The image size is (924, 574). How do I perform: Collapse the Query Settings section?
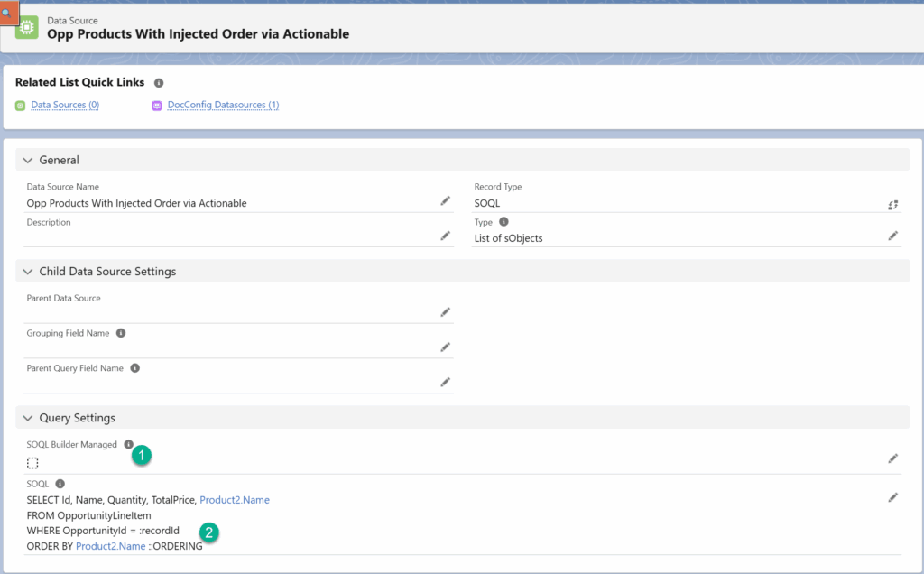point(28,419)
